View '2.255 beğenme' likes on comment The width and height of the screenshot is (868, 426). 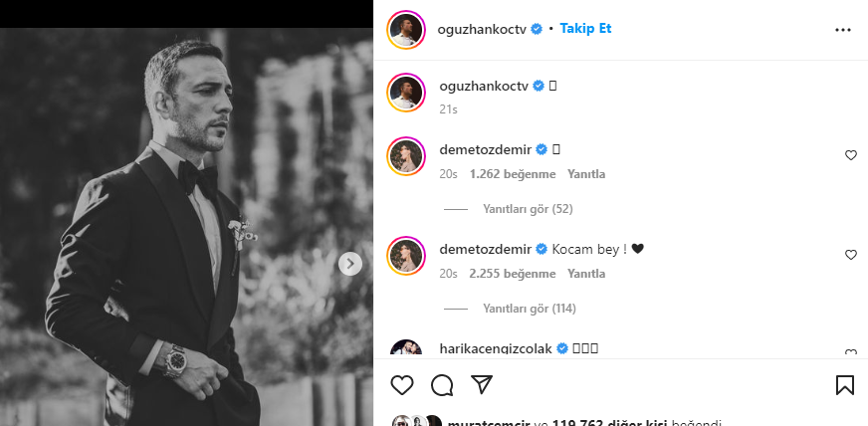point(513,274)
